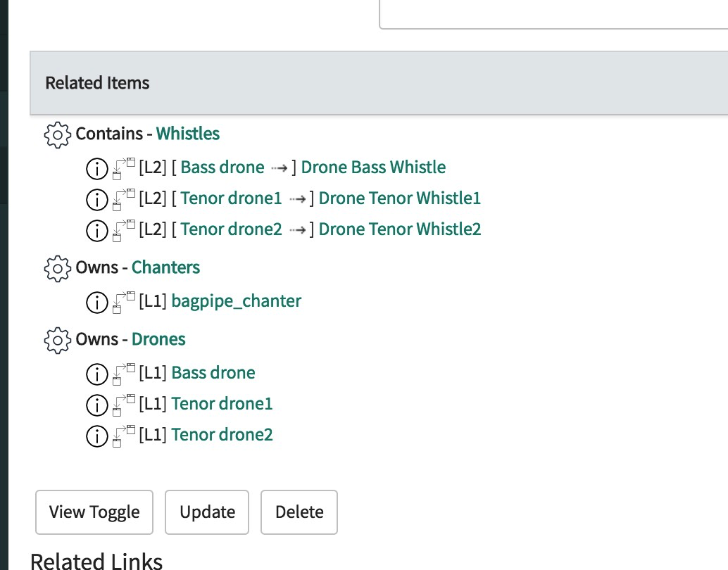Click gear icon beside Owns - Drones
The height and width of the screenshot is (570, 728).
57,340
